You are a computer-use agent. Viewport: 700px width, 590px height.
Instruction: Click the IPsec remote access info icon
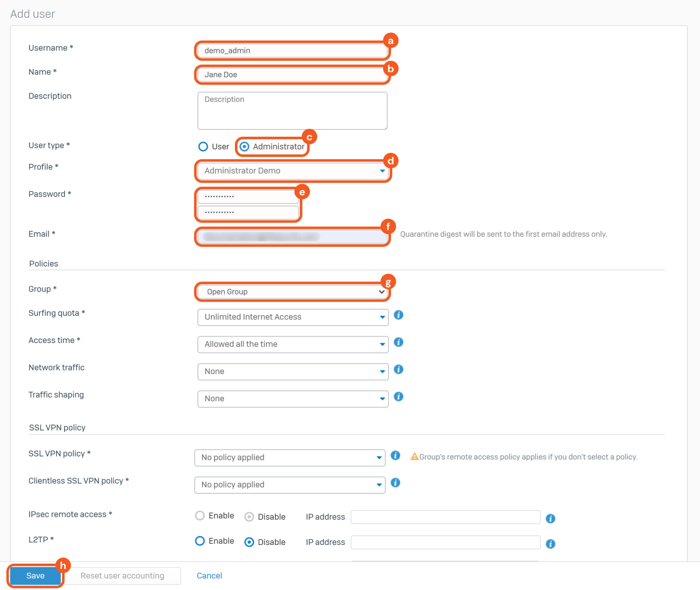point(550,519)
